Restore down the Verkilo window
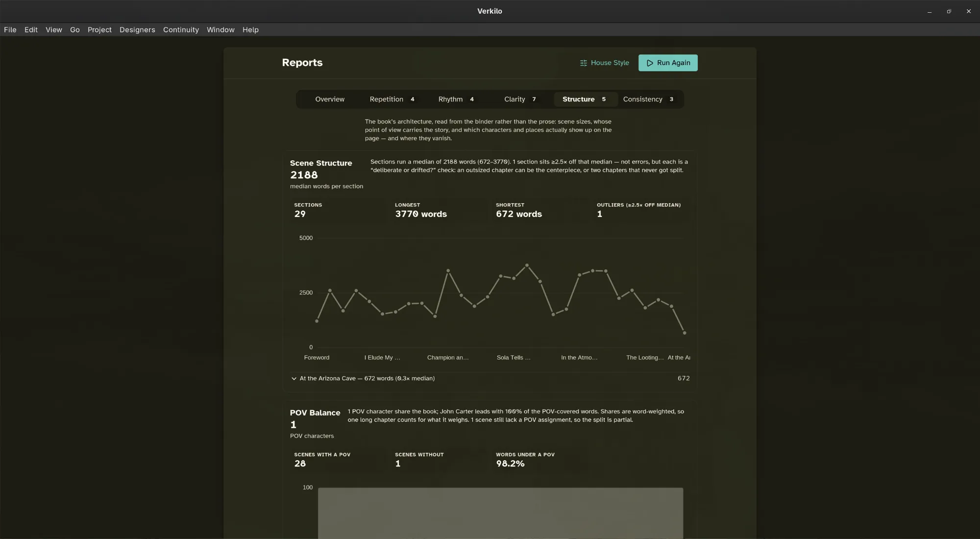Image resolution: width=980 pixels, height=539 pixels. 949,11
